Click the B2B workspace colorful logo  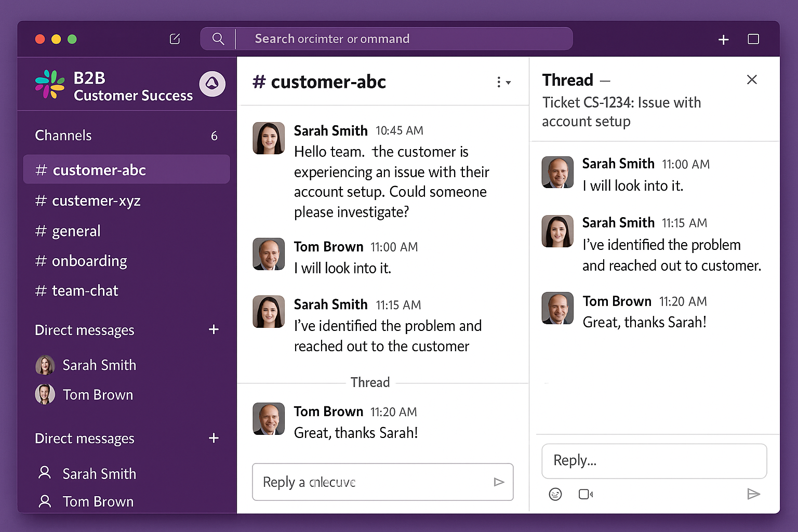[50, 84]
